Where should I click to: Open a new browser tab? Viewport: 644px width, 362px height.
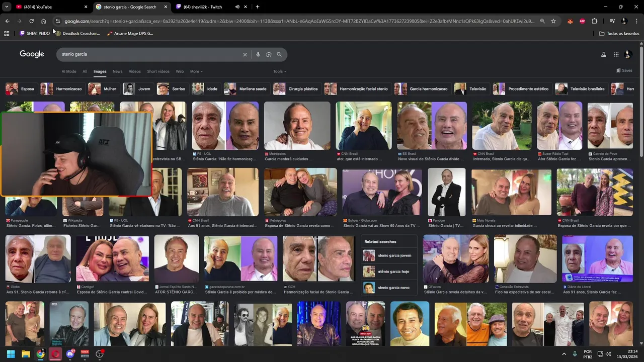click(258, 7)
